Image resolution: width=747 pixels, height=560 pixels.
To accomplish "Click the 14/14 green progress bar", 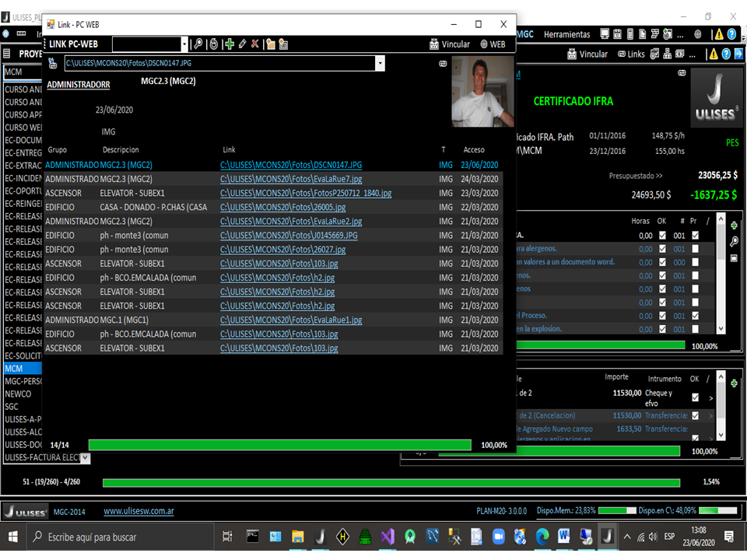I will click(279, 445).
